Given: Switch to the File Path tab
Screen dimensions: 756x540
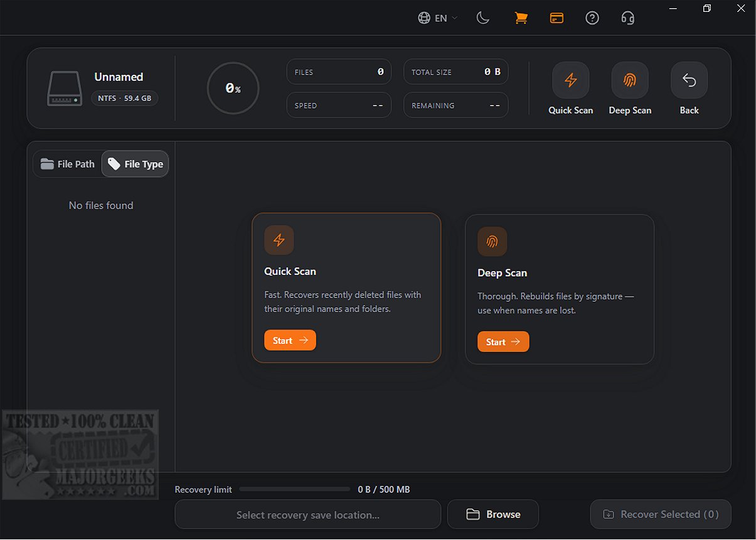Looking at the screenshot, I should coord(68,164).
